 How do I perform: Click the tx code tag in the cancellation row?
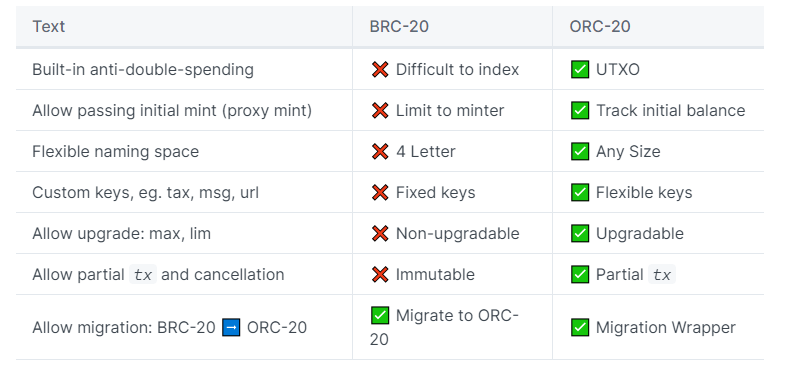[x=143, y=274]
